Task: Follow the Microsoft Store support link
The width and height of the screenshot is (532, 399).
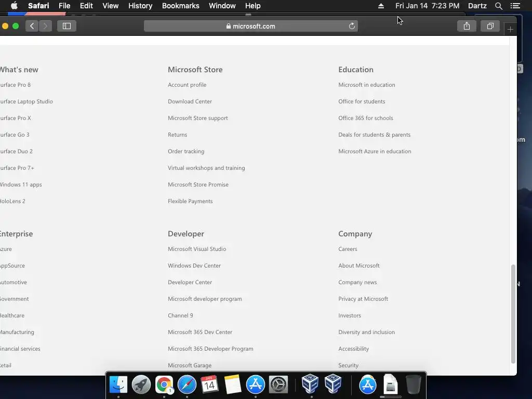Action: pos(198,118)
